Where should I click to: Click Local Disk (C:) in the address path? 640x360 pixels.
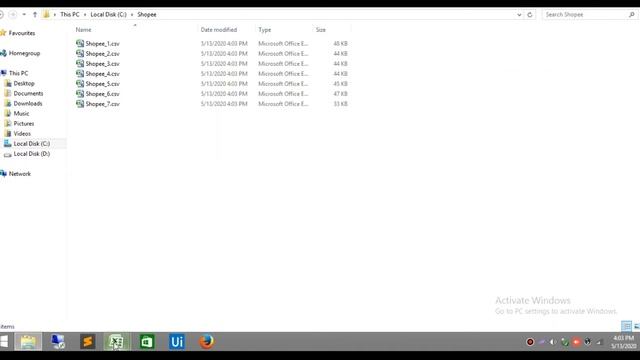(109, 14)
